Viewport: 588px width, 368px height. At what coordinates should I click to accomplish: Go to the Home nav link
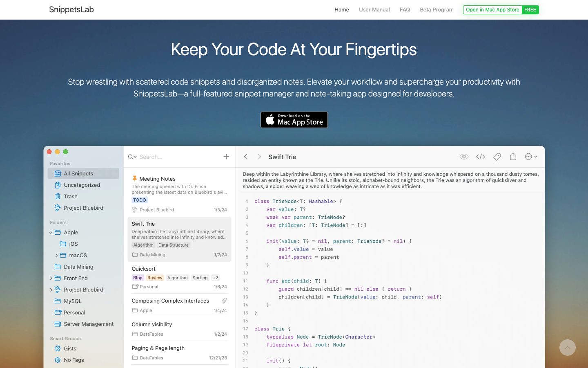click(x=342, y=9)
